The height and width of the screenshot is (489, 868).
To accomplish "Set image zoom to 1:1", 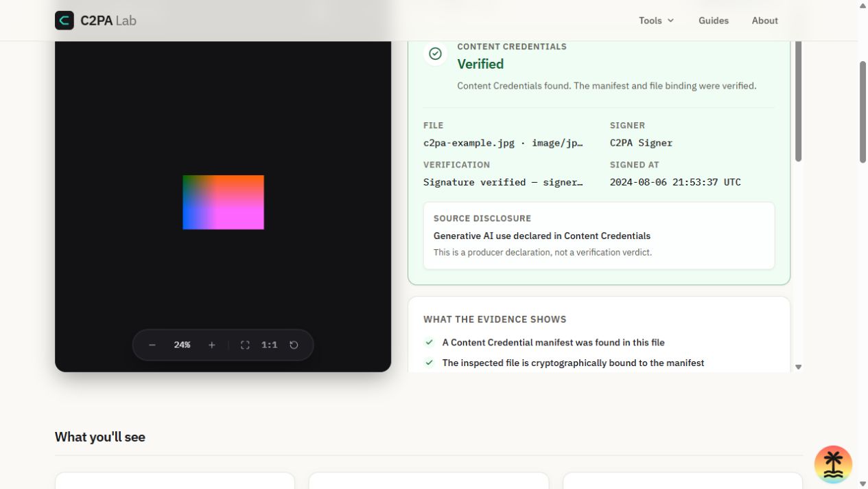I will pos(269,345).
